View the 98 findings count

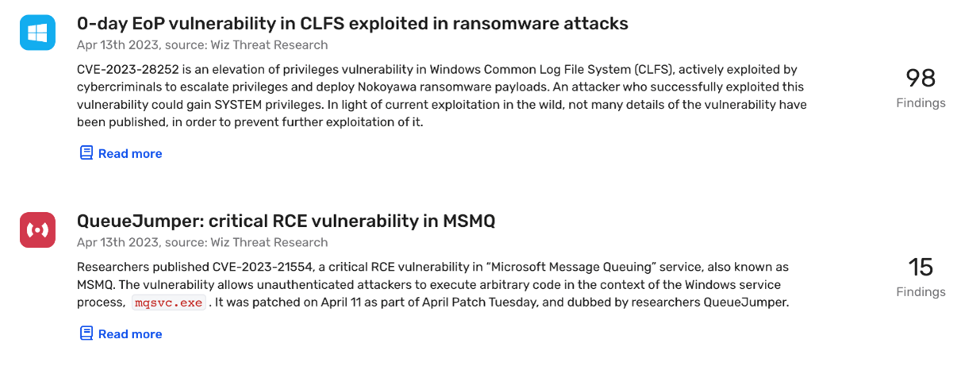[x=920, y=78]
